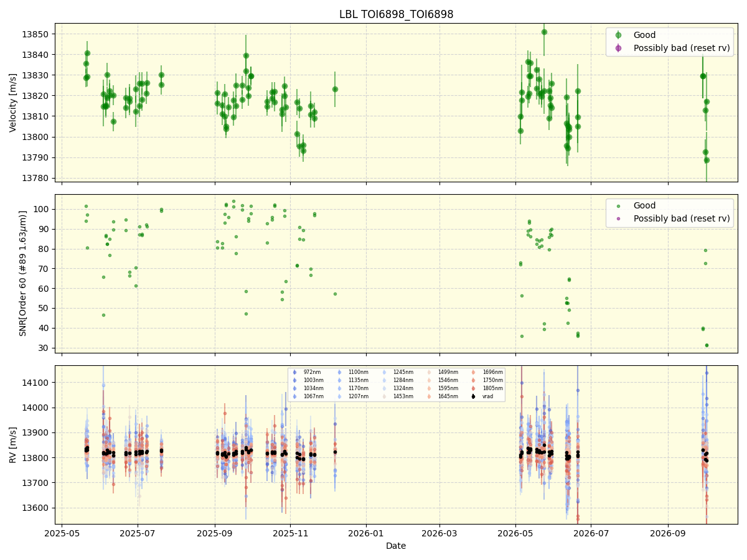Viewport: 747px width, 560px height.
Task: Click the green Good marker in SNR legend
Action: coord(618,206)
